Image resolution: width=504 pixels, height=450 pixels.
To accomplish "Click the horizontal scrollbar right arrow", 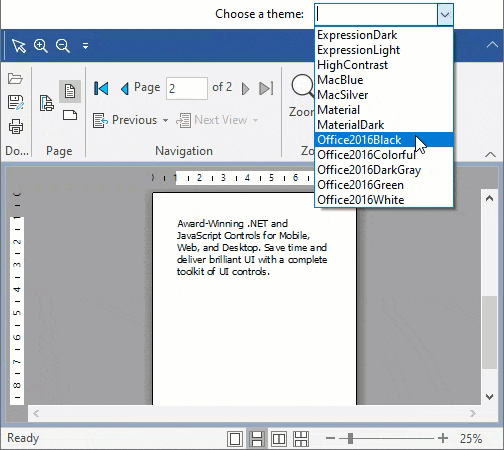I will (x=473, y=414).
